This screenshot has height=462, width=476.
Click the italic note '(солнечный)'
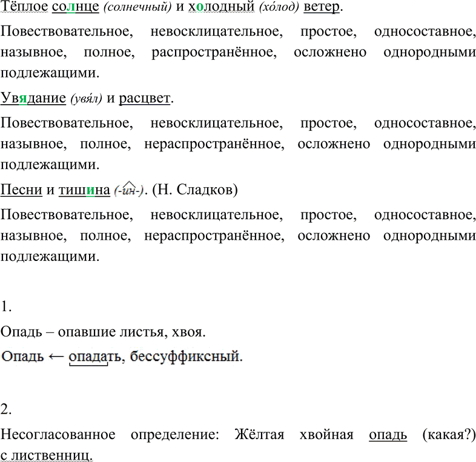pyautogui.click(x=137, y=7)
